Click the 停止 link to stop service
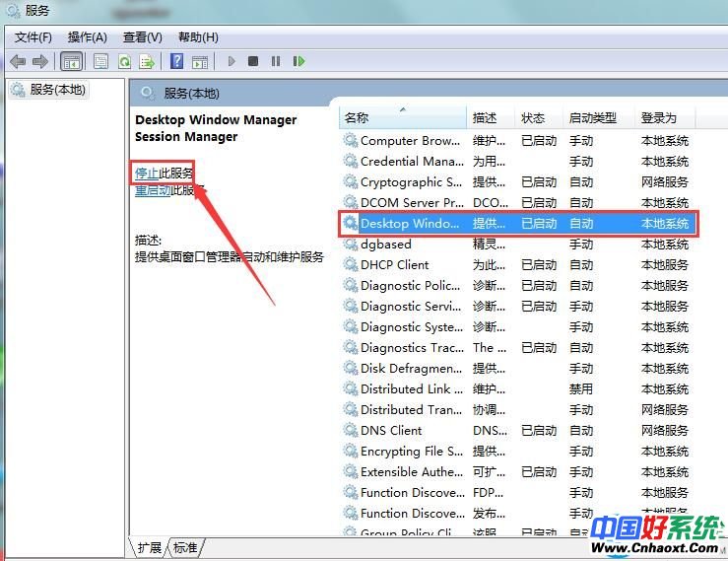The image size is (728, 561). click(x=147, y=174)
